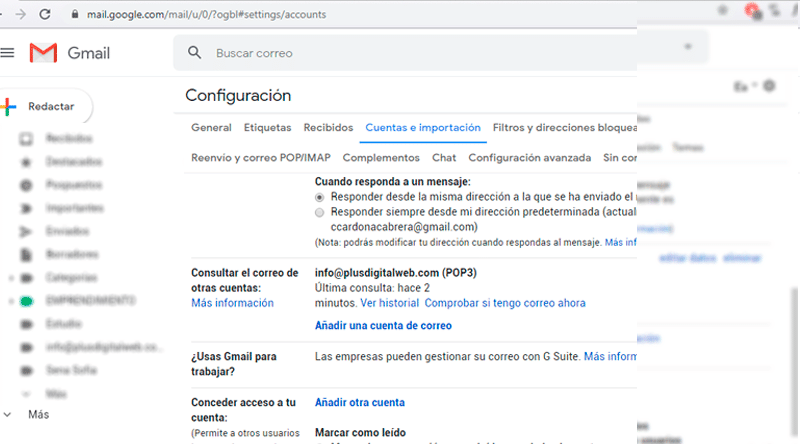Image resolution: width=800 pixels, height=444 pixels.
Task: Reload the page with the refresh icon
Action: pos(45,14)
